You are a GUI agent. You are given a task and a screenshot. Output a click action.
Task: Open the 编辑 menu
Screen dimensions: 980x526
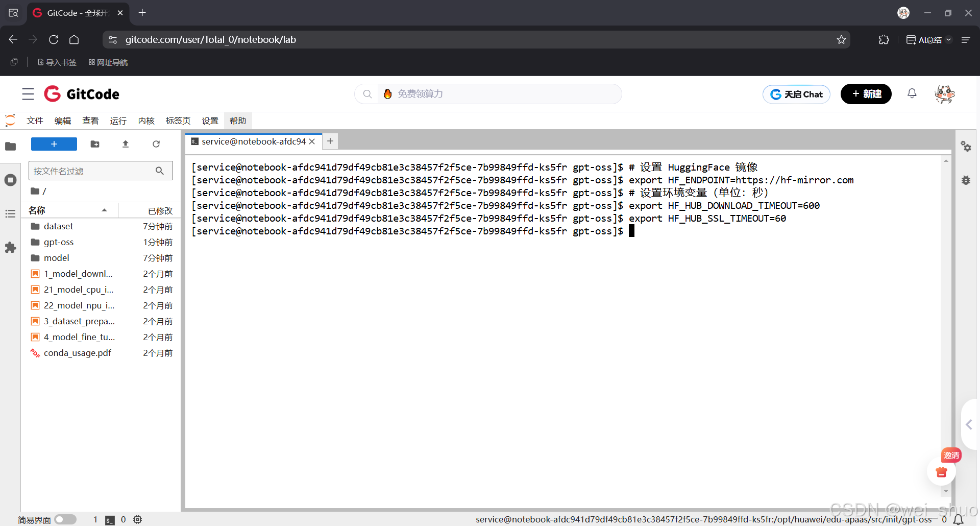coord(63,121)
